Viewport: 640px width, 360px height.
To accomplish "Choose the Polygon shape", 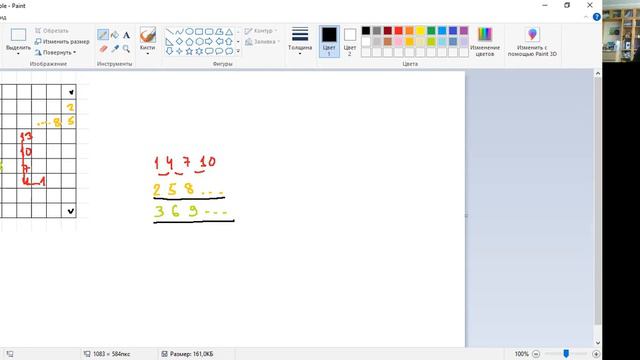I will coord(219,31).
